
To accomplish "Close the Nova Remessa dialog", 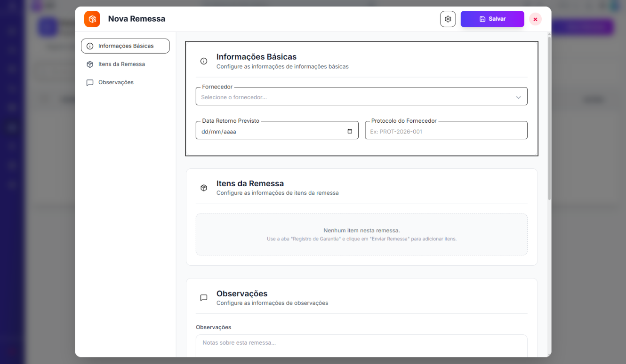I will (535, 19).
